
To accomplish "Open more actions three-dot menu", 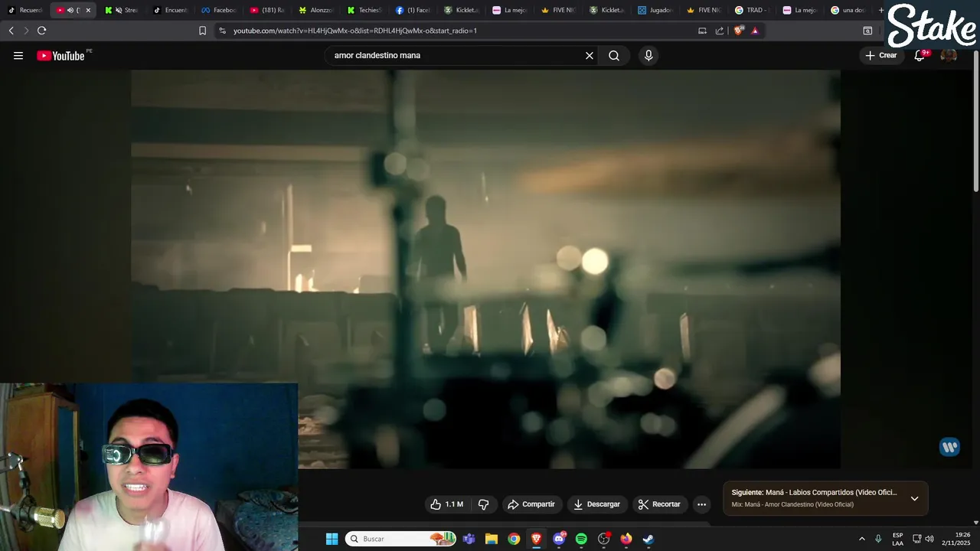I will (701, 504).
